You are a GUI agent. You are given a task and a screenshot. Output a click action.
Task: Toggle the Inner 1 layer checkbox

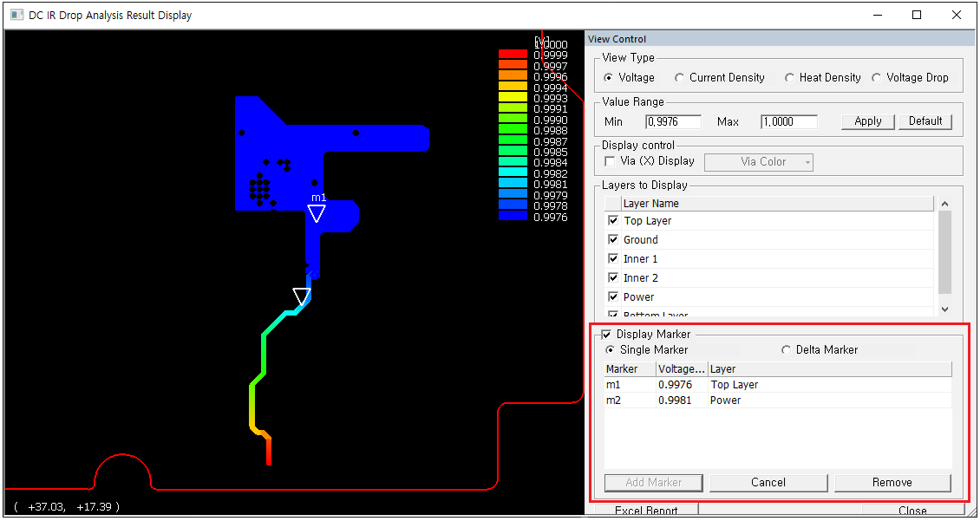point(613,259)
